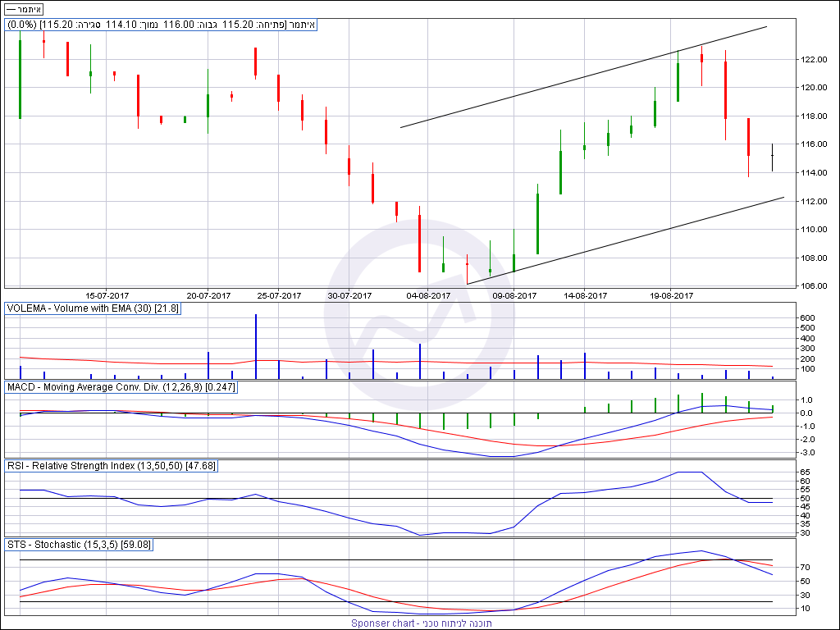Click the 25-07-2017 date axis label
This screenshot has height=630, width=840.
coord(280,295)
